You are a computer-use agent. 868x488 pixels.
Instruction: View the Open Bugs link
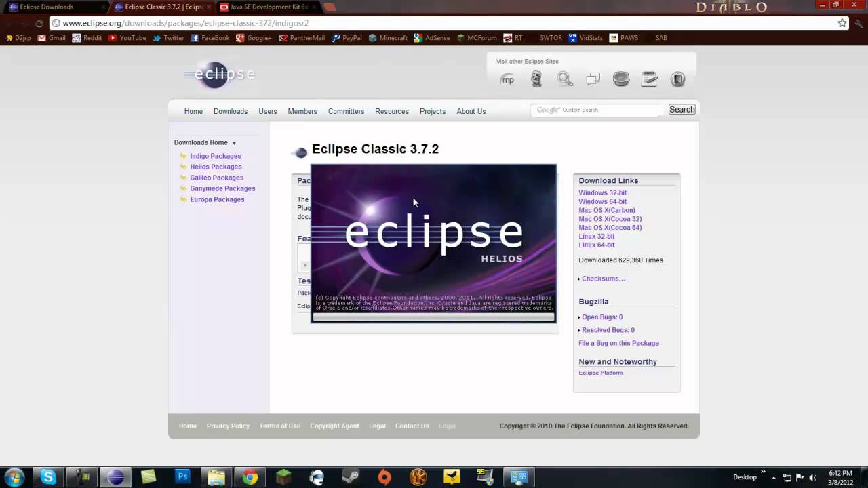(x=602, y=317)
